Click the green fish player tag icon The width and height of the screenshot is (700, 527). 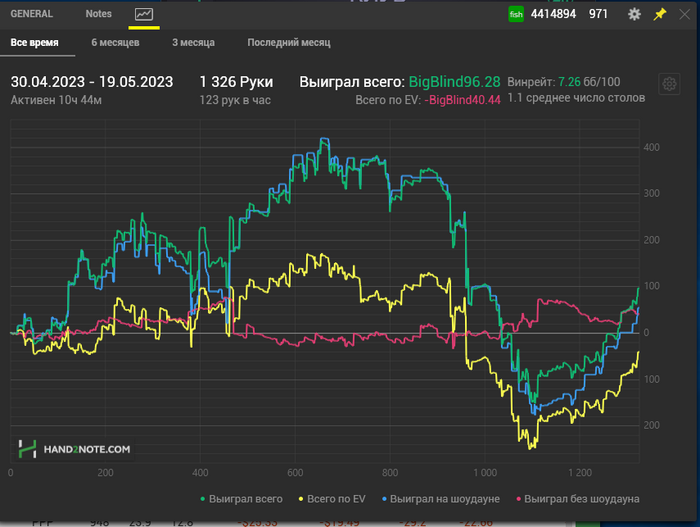pos(516,14)
